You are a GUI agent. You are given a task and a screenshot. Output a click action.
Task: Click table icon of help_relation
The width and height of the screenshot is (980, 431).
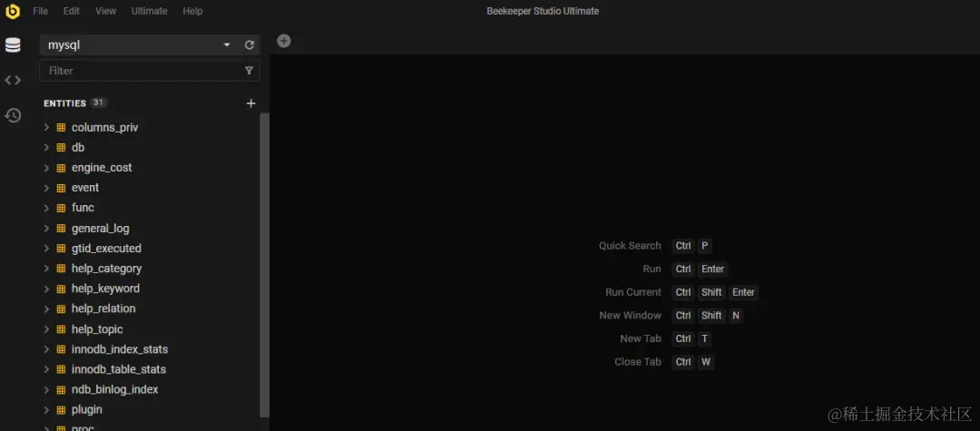[x=61, y=309]
